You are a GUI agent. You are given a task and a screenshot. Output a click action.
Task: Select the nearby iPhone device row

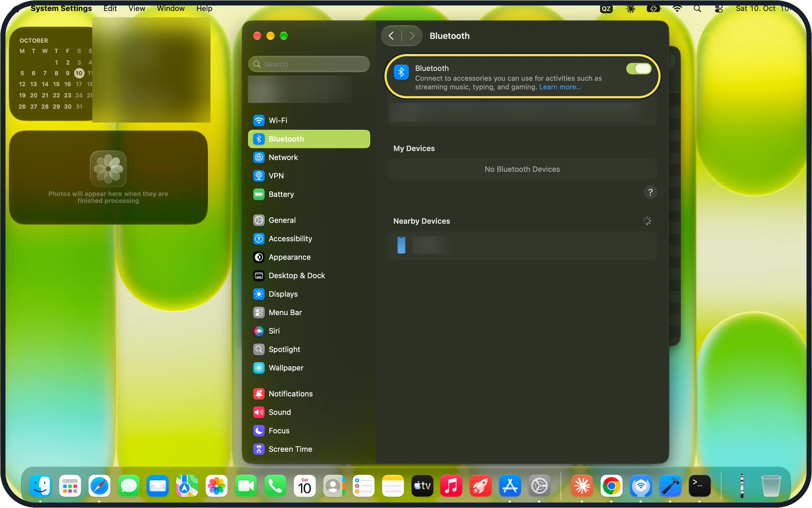click(x=522, y=245)
